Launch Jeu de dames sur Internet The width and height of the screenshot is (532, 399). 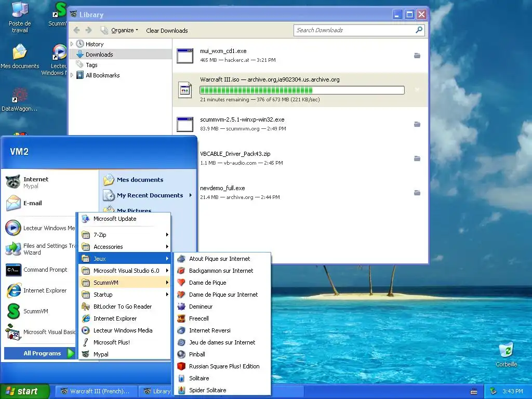[x=222, y=342]
